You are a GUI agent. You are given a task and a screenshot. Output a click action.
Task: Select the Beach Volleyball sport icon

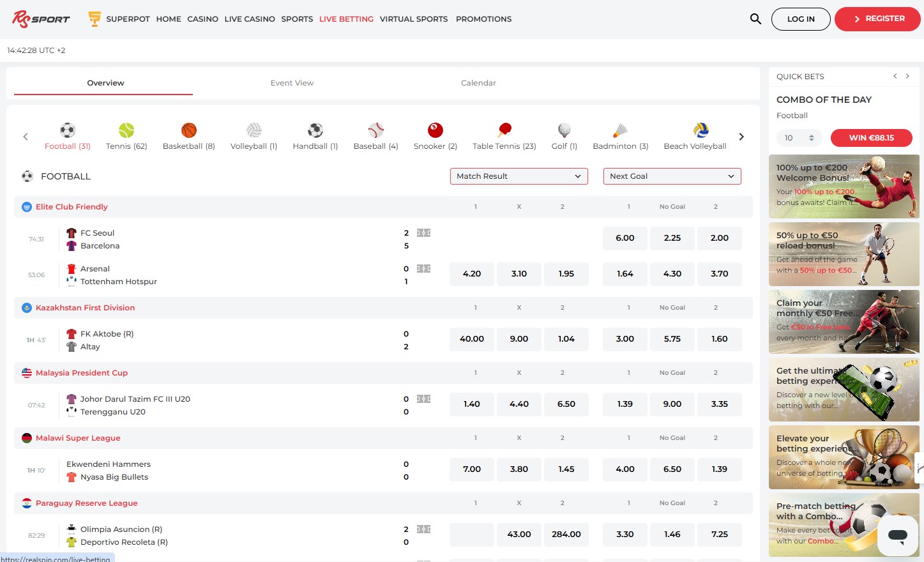pos(701,130)
